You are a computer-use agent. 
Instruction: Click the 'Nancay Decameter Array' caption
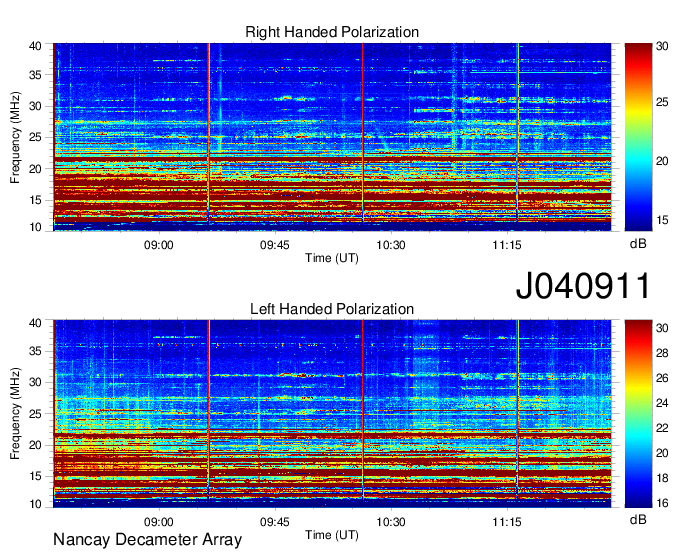coord(147,540)
